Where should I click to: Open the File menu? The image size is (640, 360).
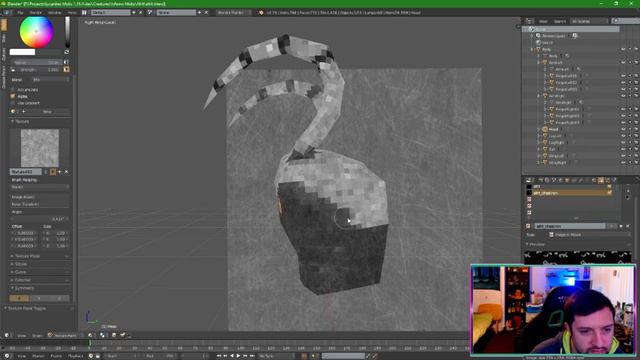coord(20,13)
